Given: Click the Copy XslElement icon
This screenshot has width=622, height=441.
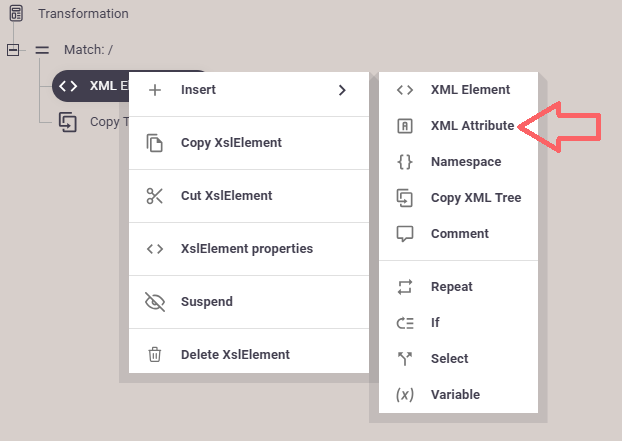Looking at the screenshot, I should coord(155,143).
